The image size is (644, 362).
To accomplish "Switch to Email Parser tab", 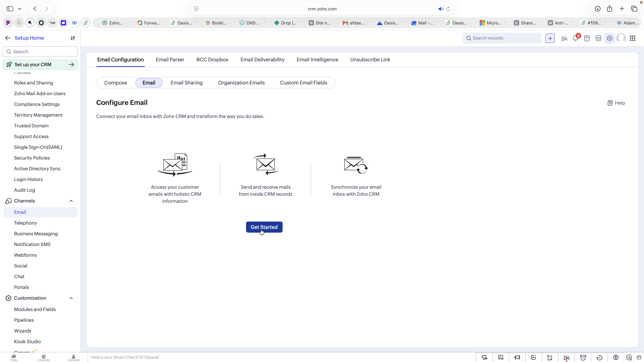I will (170, 59).
